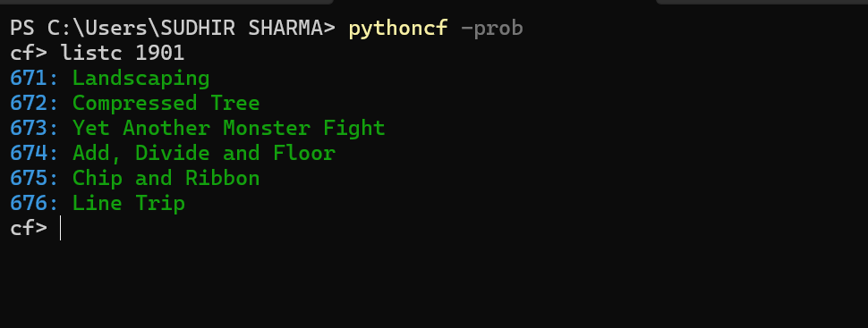Click the Compressed Tree problem title
Screen dimensions: 868x328
coord(166,104)
